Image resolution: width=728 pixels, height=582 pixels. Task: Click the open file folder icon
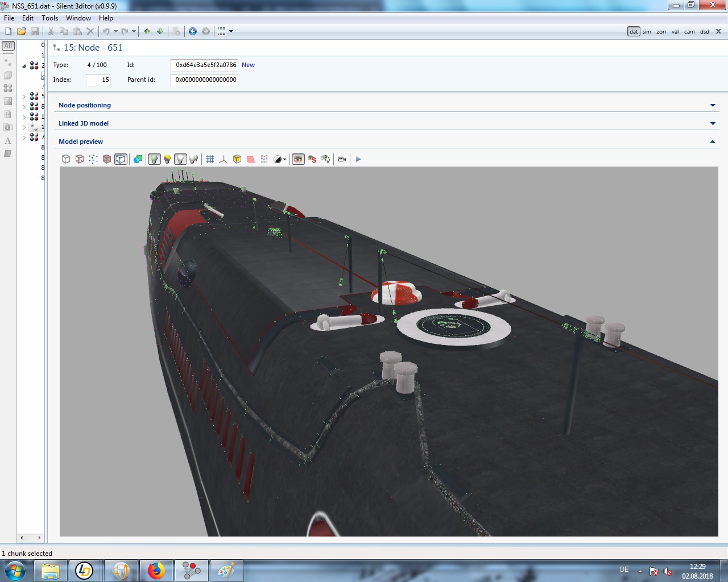pos(21,31)
